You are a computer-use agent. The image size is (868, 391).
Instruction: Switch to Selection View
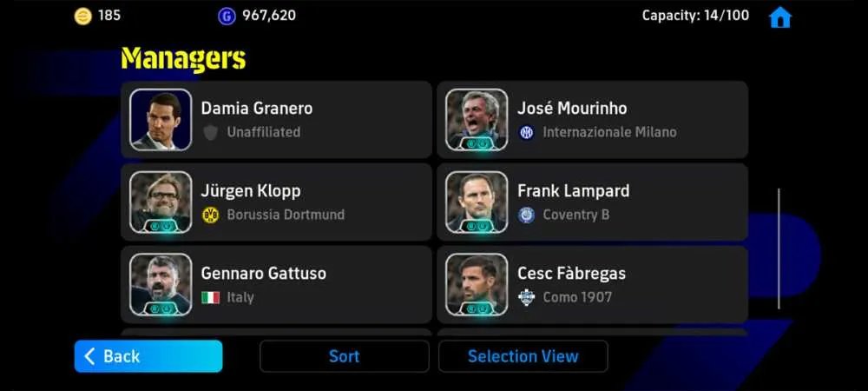tap(523, 356)
